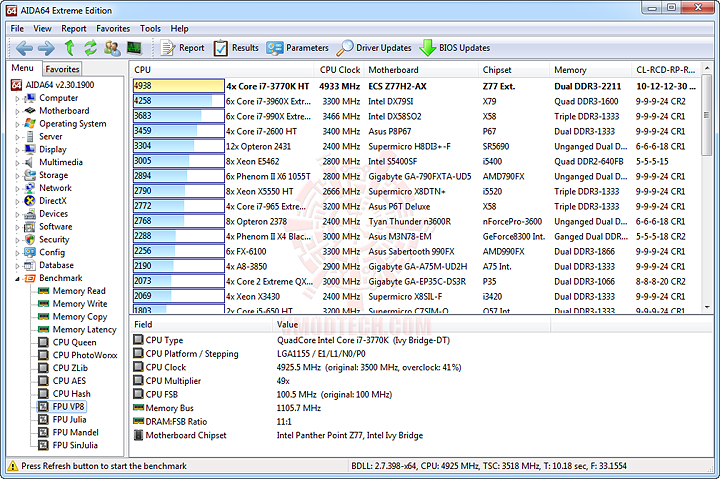This screenshot has width=720, height=479.
Task: Check for BIOS Updates
Action: pyautogui.click(x=455, y=48)
